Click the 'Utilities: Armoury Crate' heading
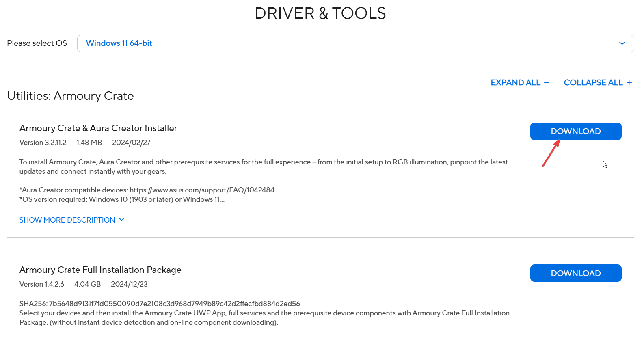 point(70,96)
